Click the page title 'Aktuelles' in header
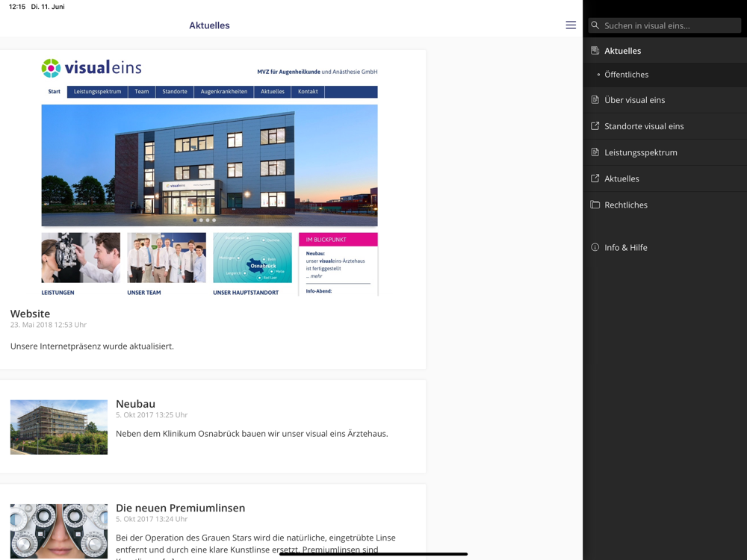The image size is (747, 560). 210,25
